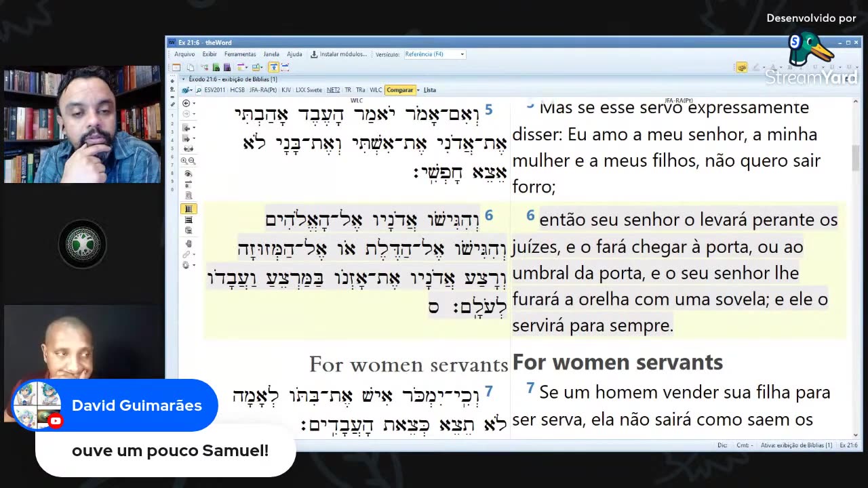Click 'Ativa: exibição de Bíblias [1]' status text
Image resolution: width=868 pixels, height=488 pixels.
point(796,445)
